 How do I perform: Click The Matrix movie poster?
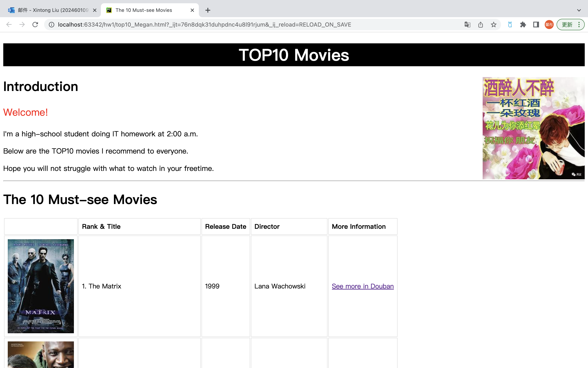[41, 286]
